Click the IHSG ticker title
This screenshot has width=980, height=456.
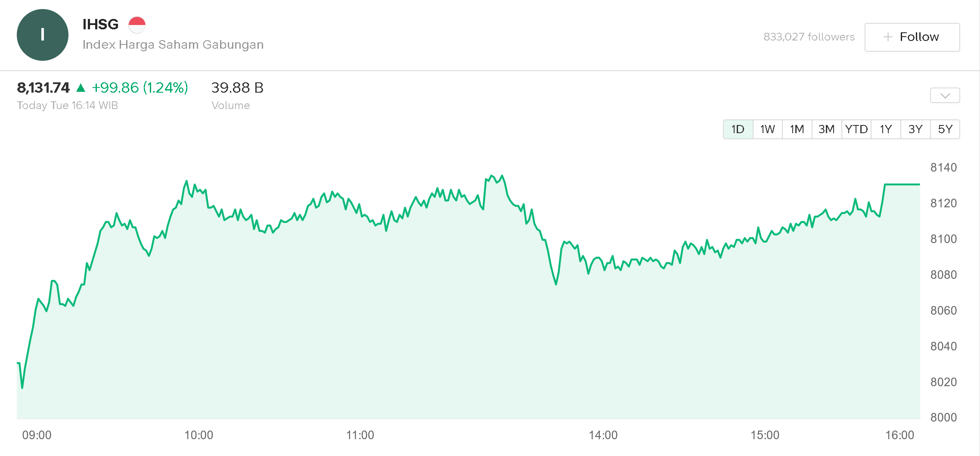[x=100, y=24]
